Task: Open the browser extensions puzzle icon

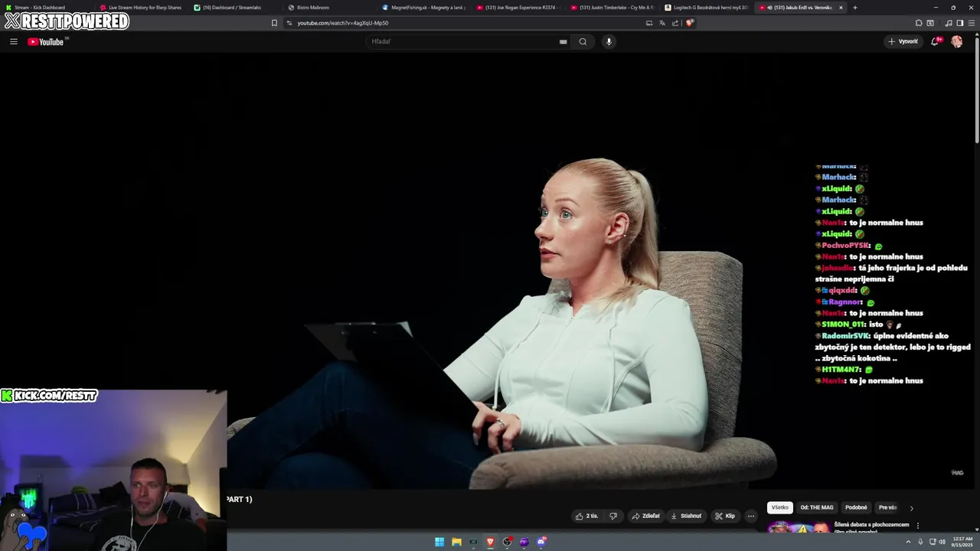Action: [x=919, y=23]
